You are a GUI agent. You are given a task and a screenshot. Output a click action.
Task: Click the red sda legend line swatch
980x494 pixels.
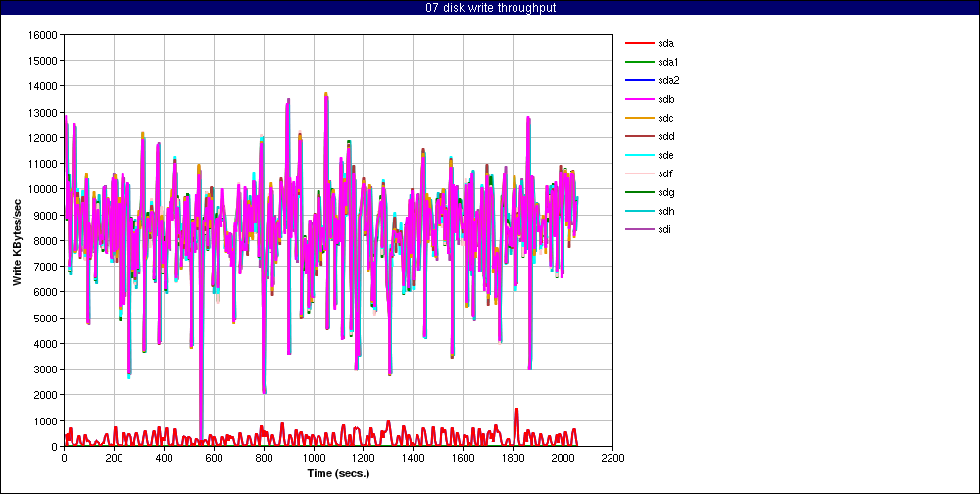click(x=639, y=44)
